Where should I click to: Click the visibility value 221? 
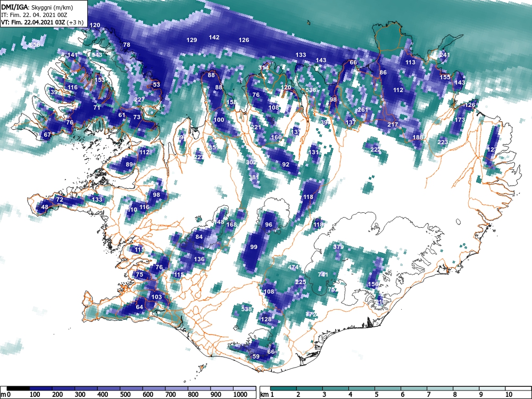click(256, 127)
